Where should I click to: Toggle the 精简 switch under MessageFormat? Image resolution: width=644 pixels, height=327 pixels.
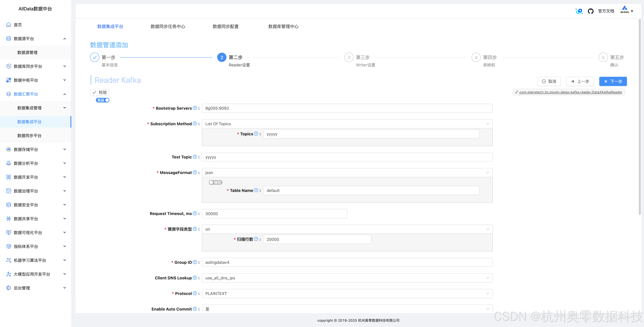click(215, 183)
